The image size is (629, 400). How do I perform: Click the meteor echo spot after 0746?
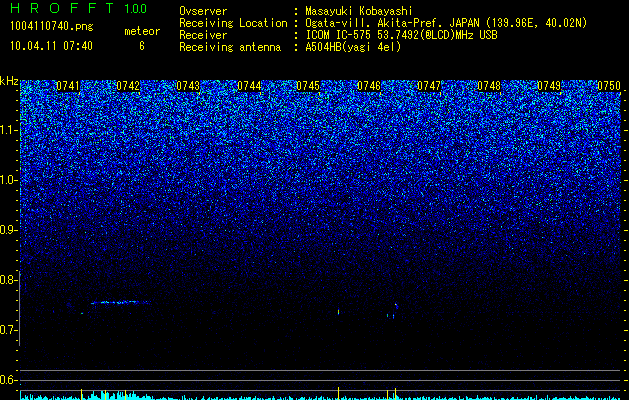tap(396, 306)
